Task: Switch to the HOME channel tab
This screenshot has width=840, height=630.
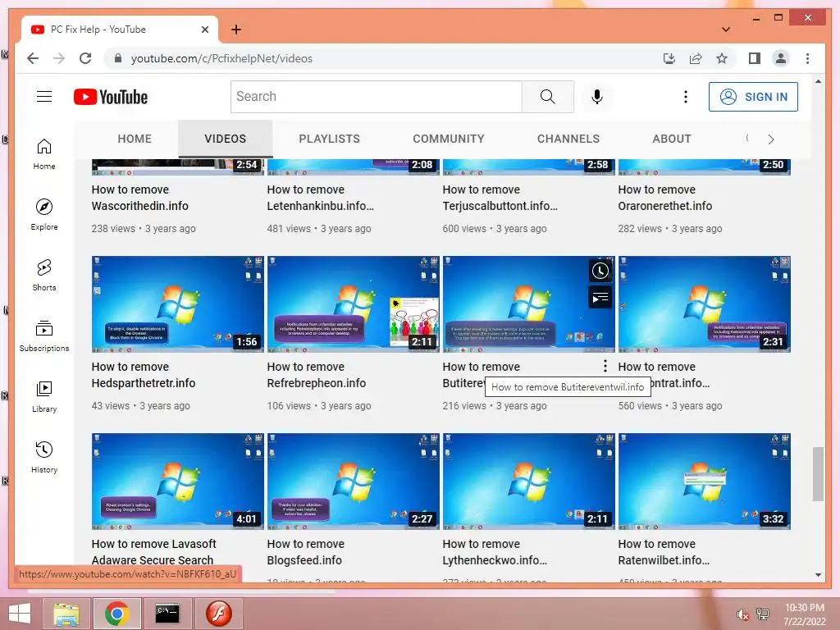Action: pos(135,139)
